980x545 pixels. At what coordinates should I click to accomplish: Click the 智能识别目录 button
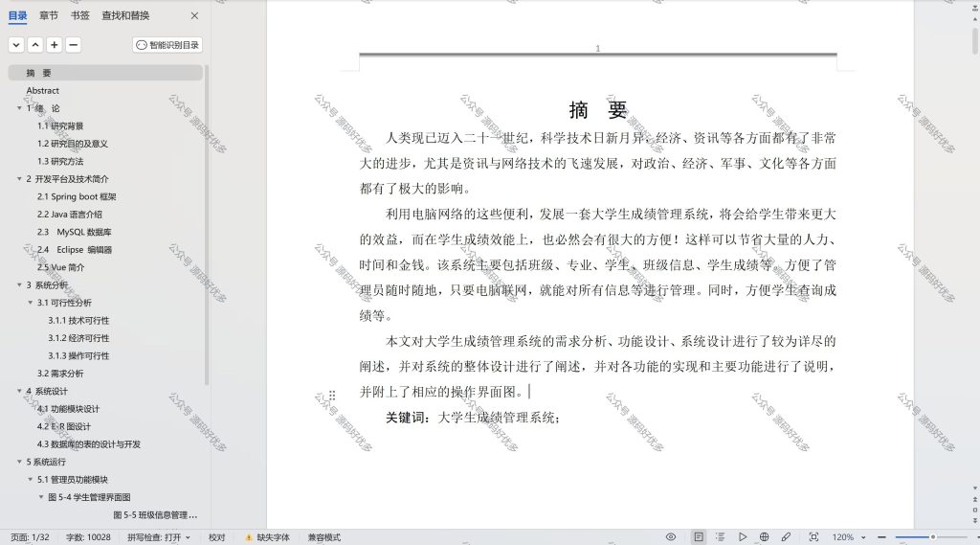167,45
